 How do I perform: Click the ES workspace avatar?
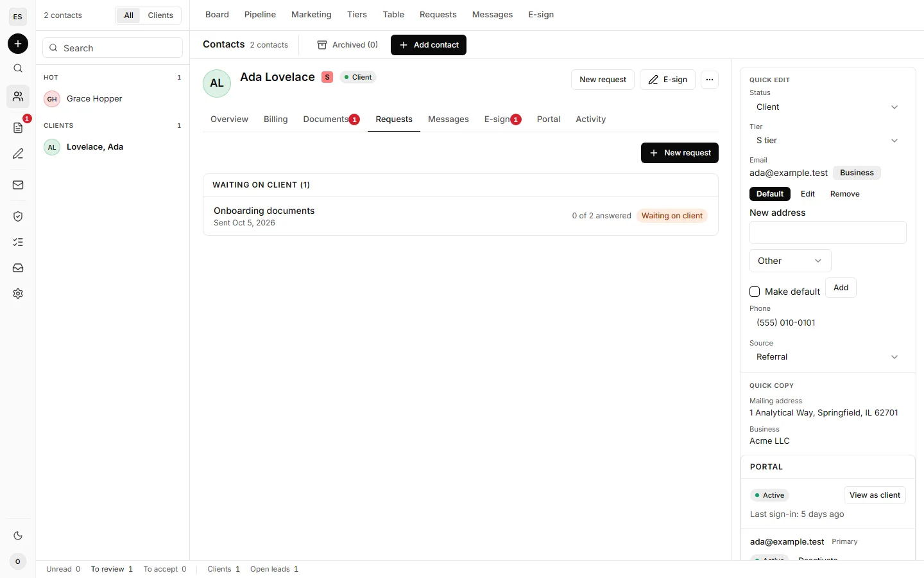[x=18, y=17]
